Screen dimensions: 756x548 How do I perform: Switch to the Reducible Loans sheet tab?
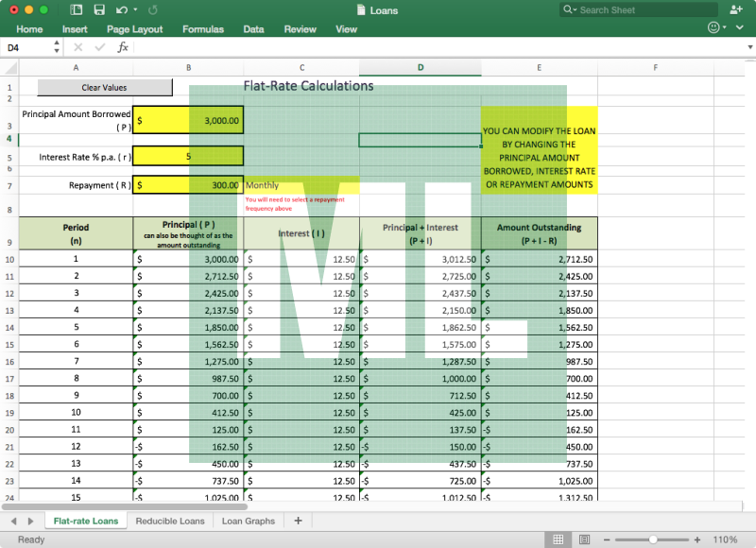[170, 521]
